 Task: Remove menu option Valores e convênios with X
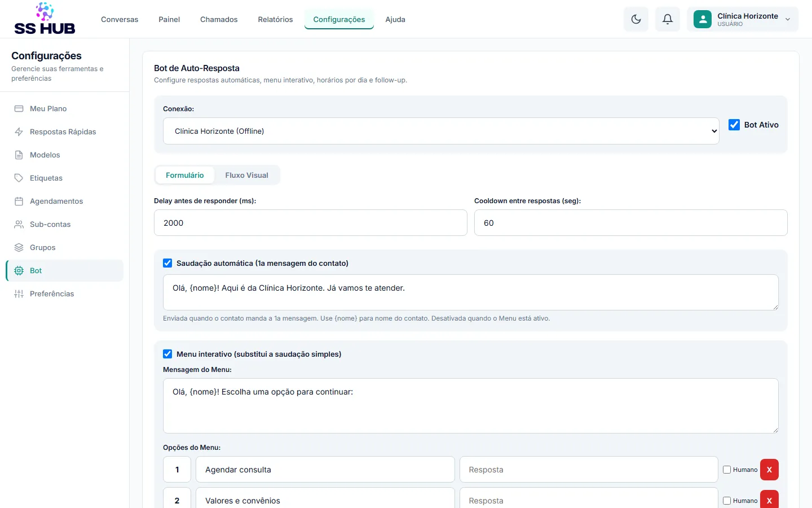coord(769,500)
